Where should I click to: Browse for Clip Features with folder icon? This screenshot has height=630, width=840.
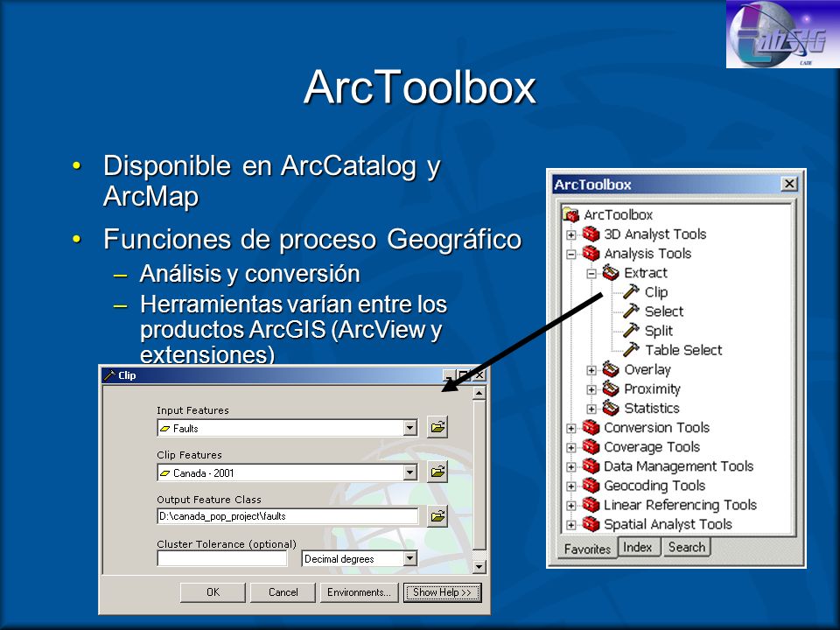[437, 472]
